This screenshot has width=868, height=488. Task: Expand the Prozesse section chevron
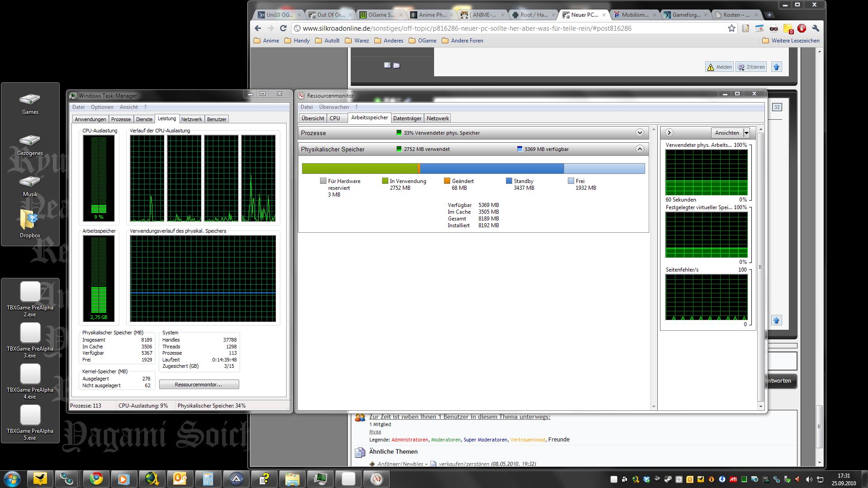point(640,133)
